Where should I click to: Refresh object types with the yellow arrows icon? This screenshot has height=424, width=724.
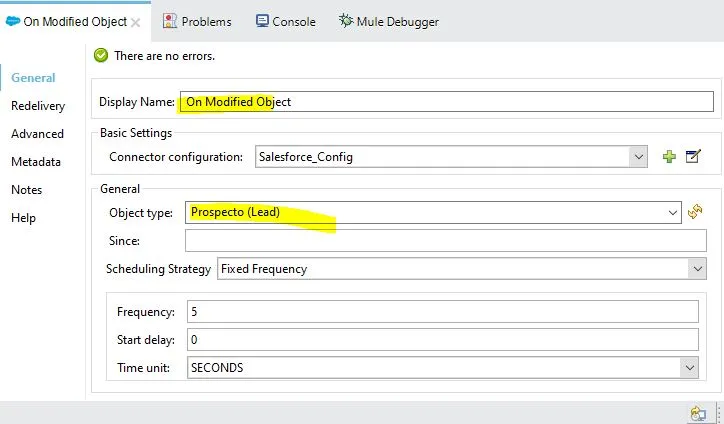pyautogui.click(x=695, y=212)
